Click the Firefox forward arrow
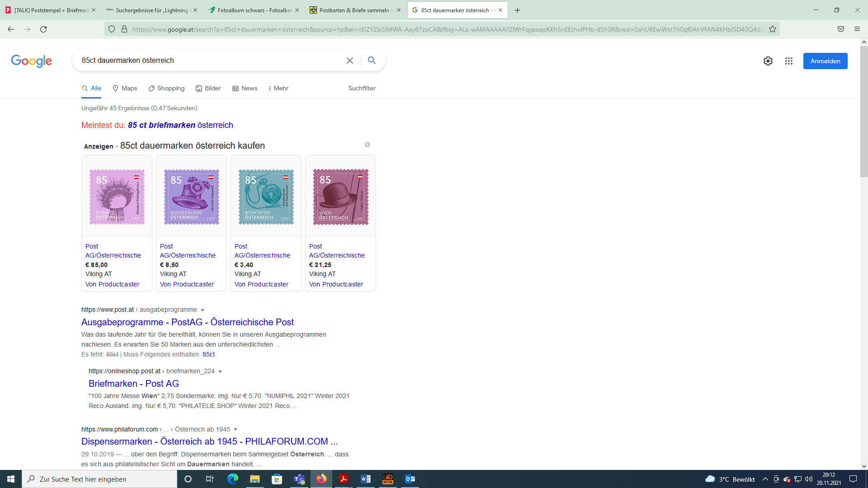 [x=27, y=29]
